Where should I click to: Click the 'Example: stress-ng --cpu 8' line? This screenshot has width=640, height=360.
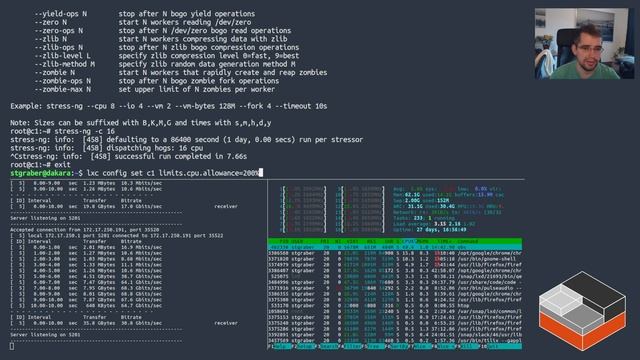click(x=169, y=106)
